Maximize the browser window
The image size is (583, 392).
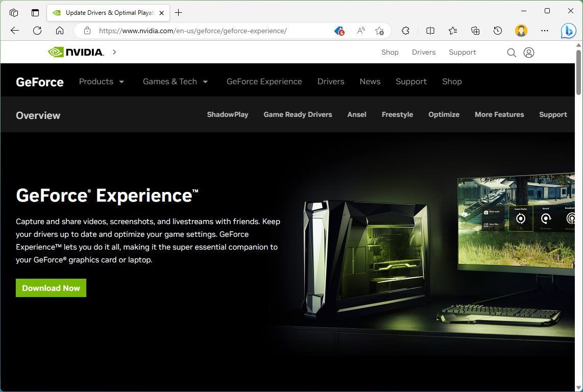pos(547,11)
